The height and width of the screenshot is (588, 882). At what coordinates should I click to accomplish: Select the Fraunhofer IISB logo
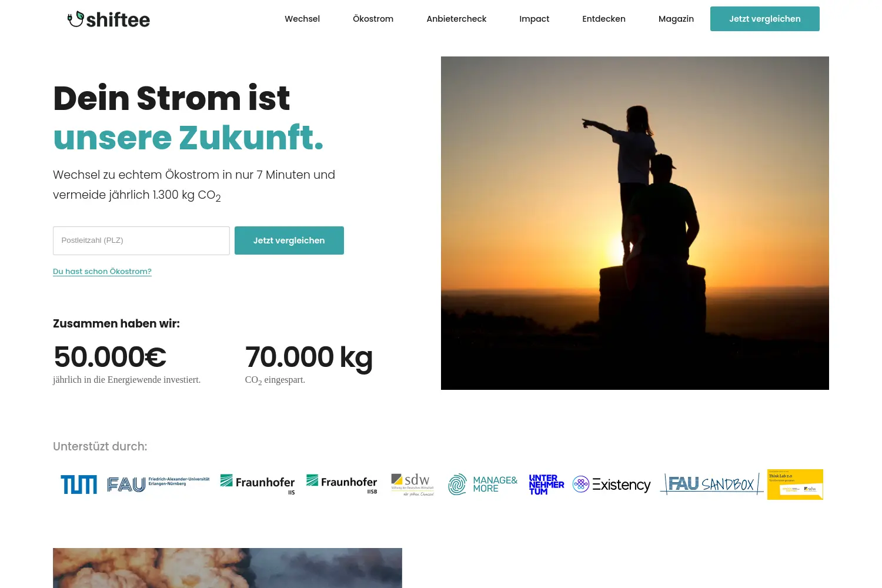click(342, 485)
